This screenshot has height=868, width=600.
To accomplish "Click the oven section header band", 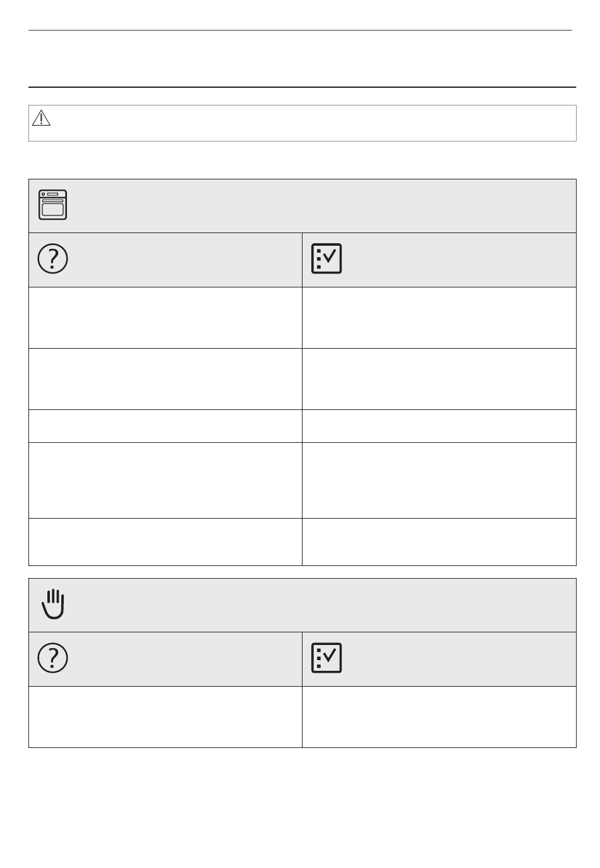I will pos(303,206).
